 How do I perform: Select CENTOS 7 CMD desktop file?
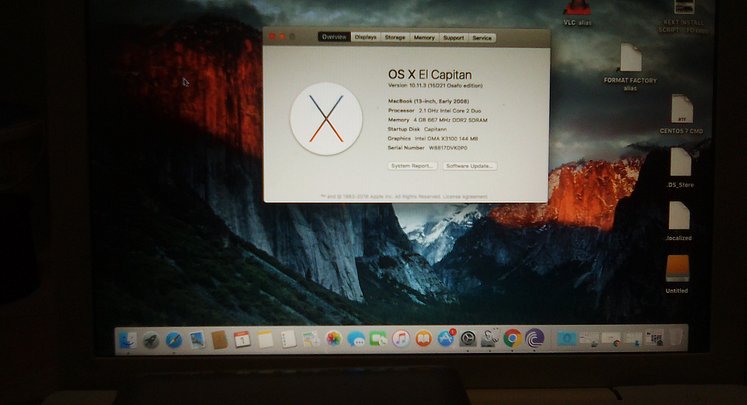click(681, 114)
